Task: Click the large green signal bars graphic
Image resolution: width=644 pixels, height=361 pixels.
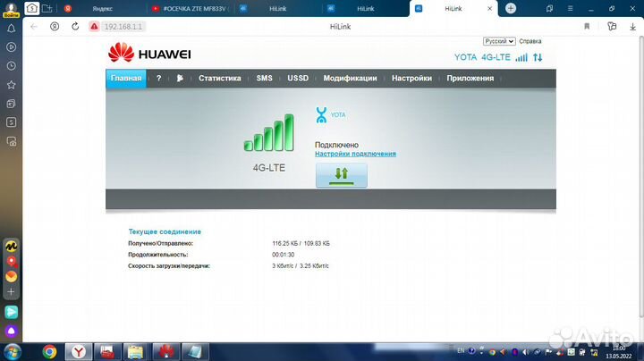Action: pyautogui.click(x=269, y=132)
